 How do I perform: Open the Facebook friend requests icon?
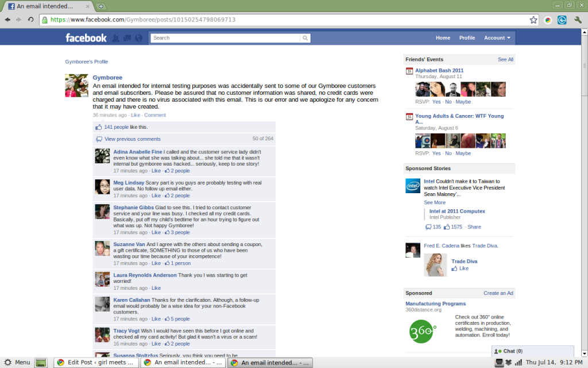point(116,38)
